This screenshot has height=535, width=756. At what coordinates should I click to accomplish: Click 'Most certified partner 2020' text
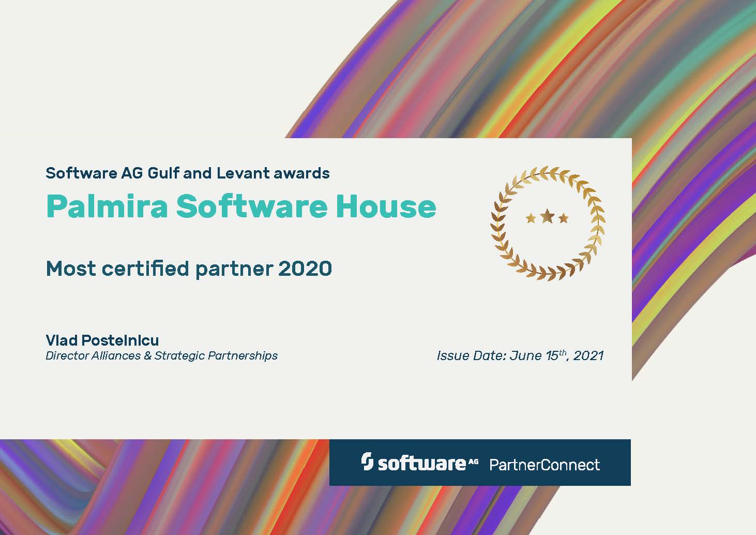[189, 269]
